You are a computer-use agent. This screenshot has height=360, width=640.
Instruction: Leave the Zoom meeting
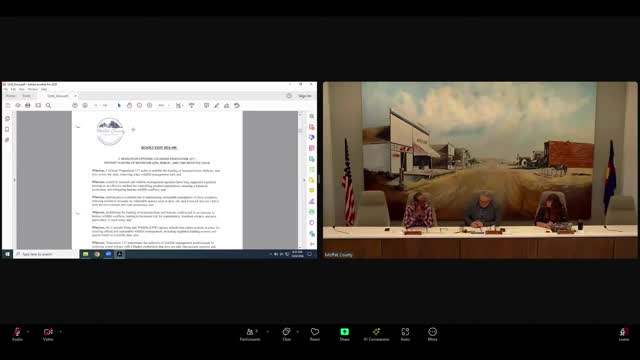point(624,334)
